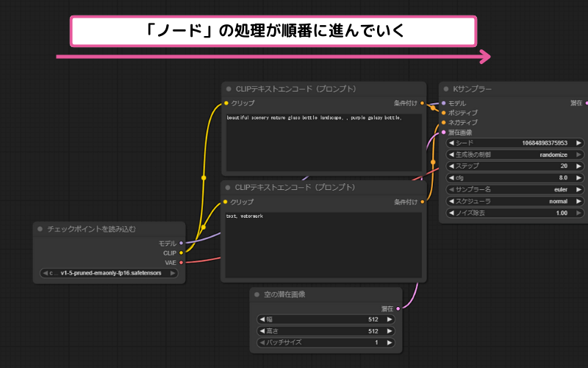This screenshot has width=588, height=368.
Task: Decrease the ステップ value with left arrow
Action: point(451,166)
